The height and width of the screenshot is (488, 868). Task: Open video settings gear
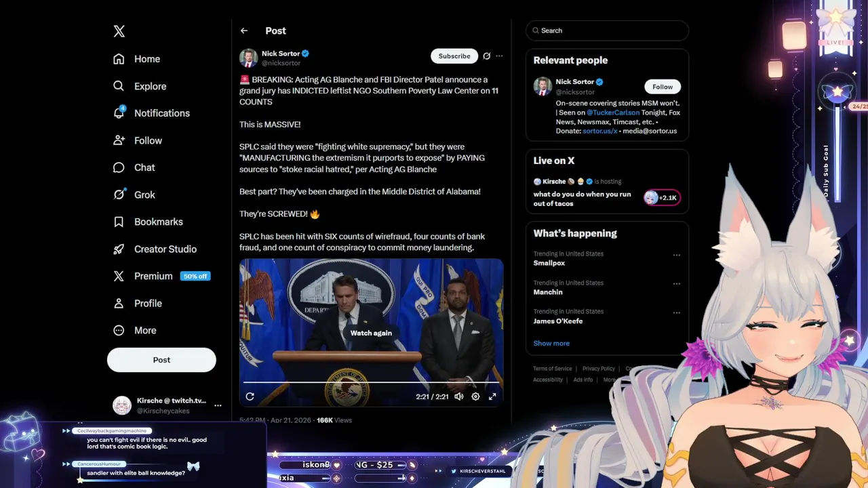[x=475, y=396]
